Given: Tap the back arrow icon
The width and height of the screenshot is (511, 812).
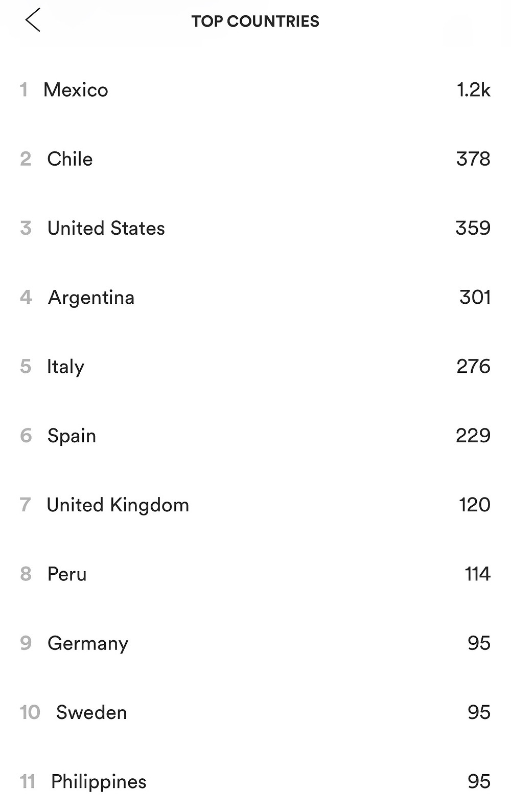Looking at the screenshot, I should pyautogui.click(x=33, y=21).
